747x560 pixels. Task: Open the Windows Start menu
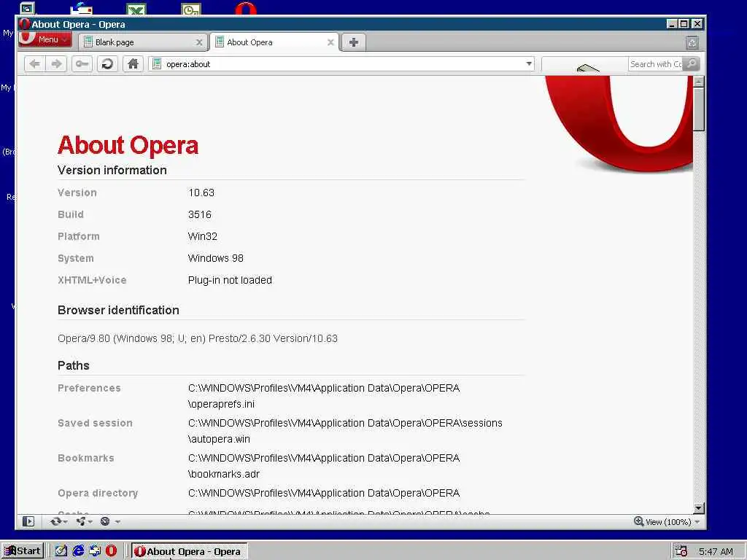pos(23,551)
